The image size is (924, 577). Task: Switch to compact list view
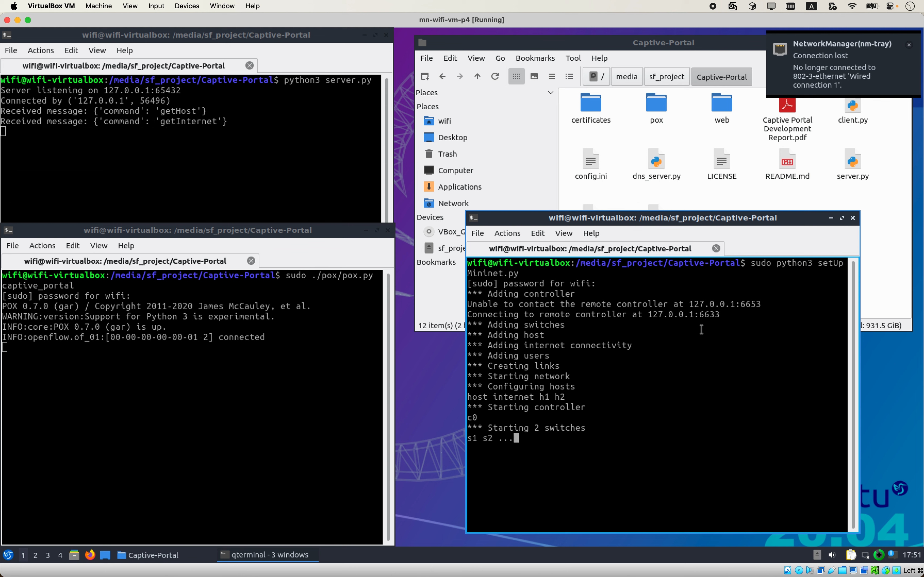551,76
